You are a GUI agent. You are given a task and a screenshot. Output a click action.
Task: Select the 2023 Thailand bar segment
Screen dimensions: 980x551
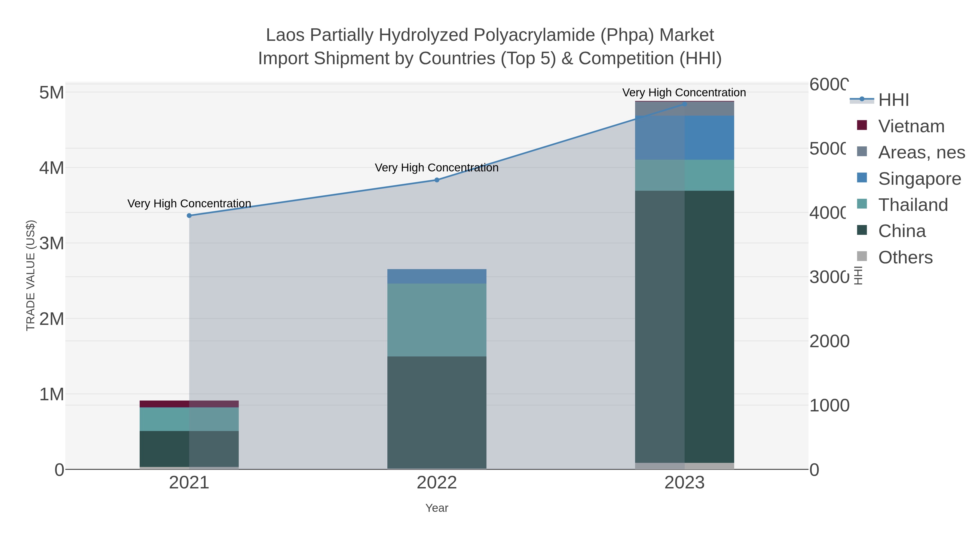(x=684, y=175)
